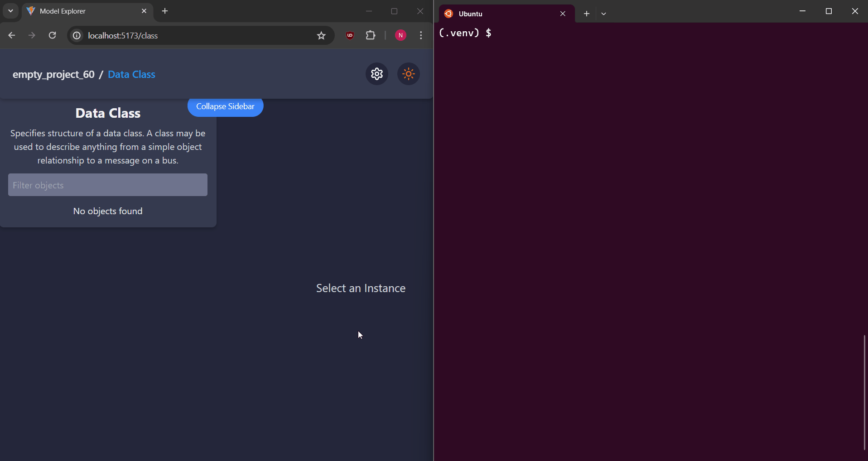Image resolution: width=868 pixels, height=461 pixels.
Task: Bookmark the page with the star icon
Action: [321, 35]
